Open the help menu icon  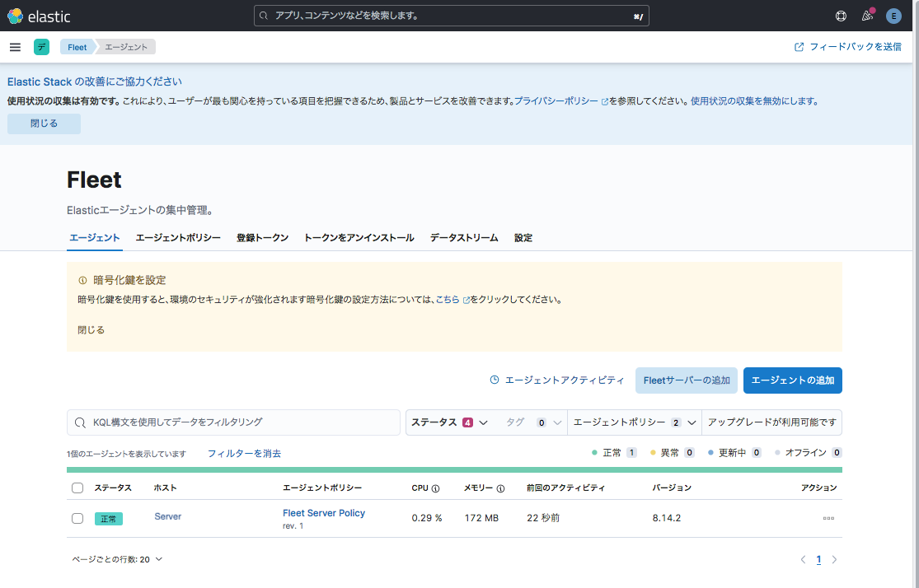coord(841,16)
